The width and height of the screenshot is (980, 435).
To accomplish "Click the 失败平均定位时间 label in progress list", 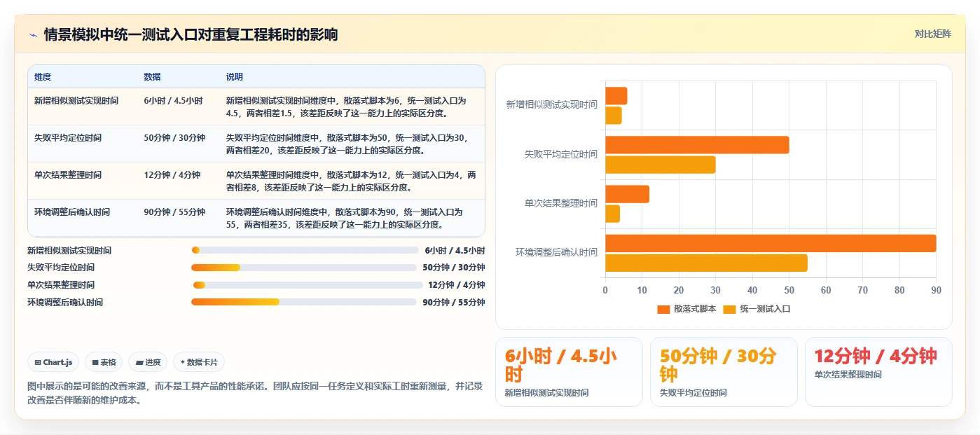I will [x=61, y=268].
